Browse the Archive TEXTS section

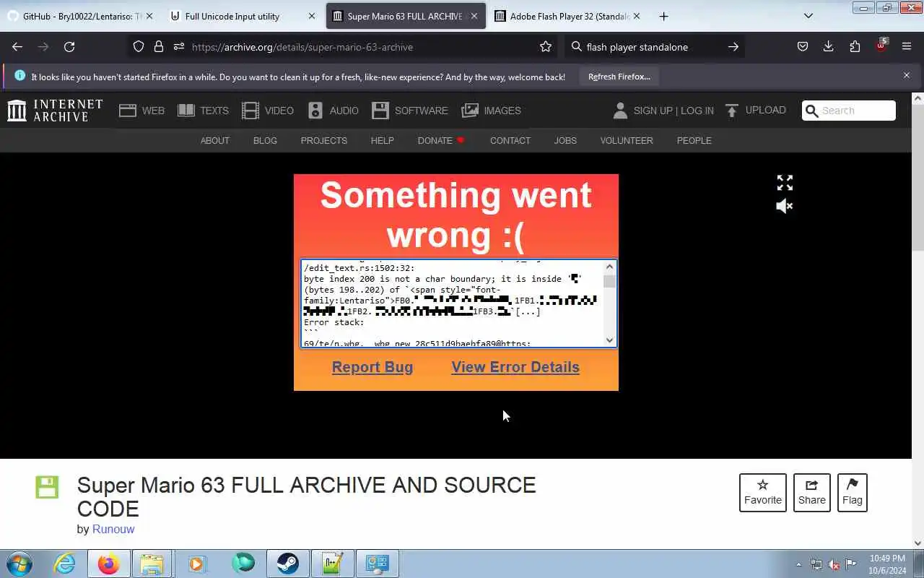coord(203,111)
